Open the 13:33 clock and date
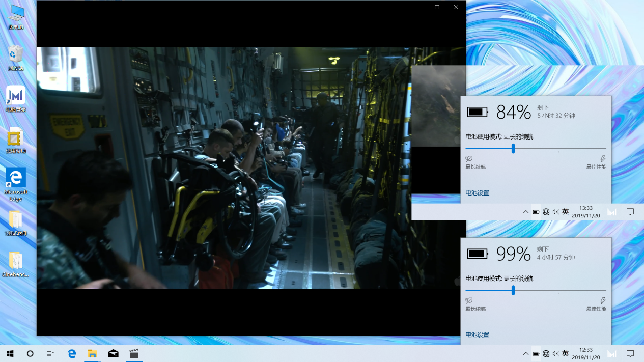This screenshot has width=644, height=362. pyautogui.click(x=586, y=212)
